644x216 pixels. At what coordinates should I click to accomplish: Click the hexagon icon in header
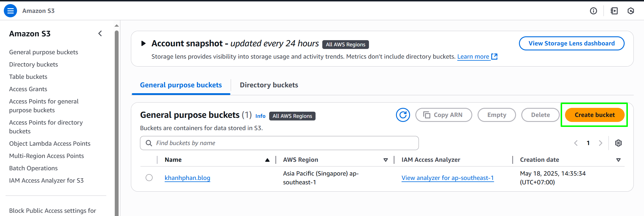coord(631,11)
